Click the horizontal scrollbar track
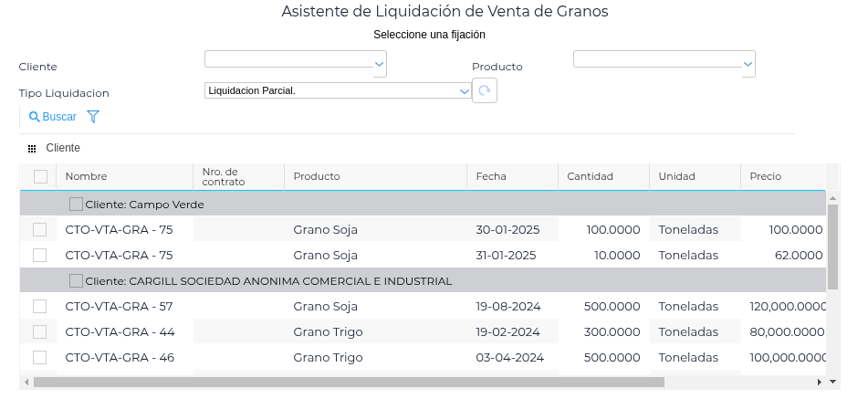 click(730, 383)
